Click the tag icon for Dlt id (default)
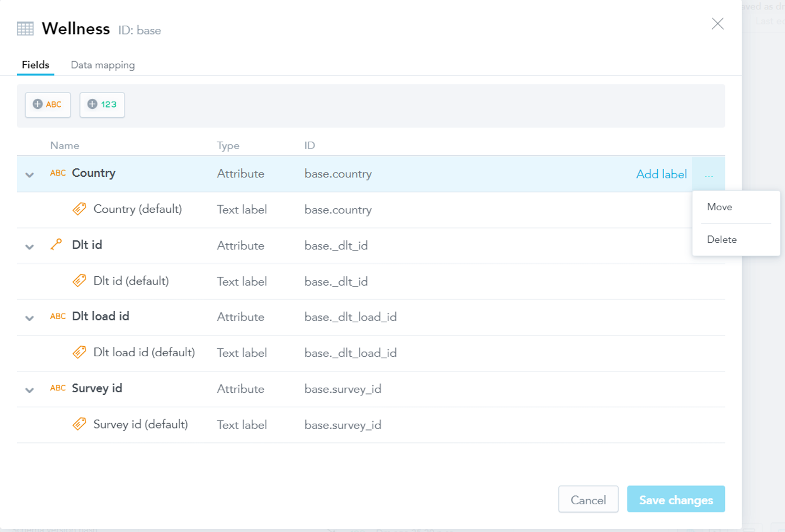Image resolution: width=785 pixels, height=532 pixels. 79,281
